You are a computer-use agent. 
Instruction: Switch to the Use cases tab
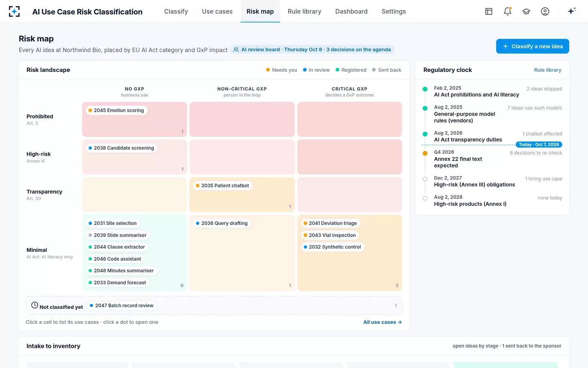(x=217, y=11)
